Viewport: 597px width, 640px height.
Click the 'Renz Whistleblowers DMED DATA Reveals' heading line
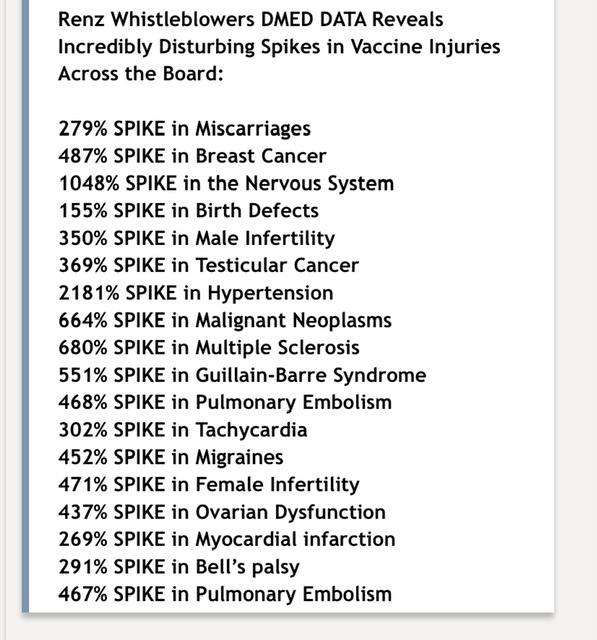click(251, 20)
